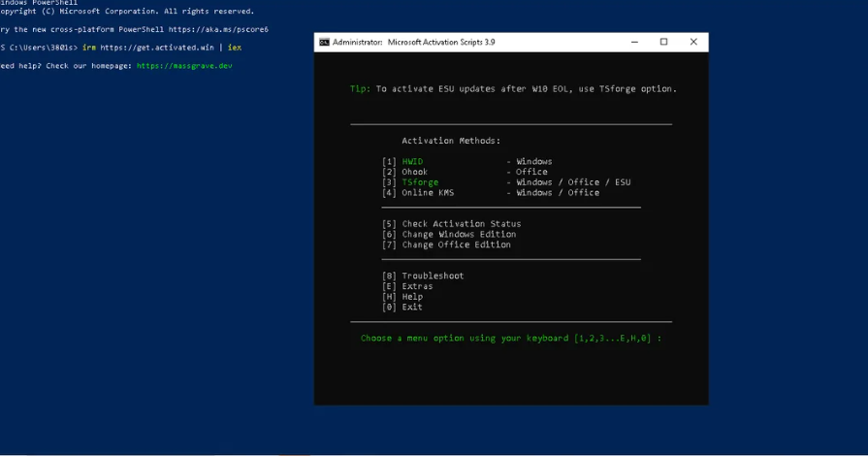The width and height of the screenshot is (868, 456).
Task: Click the 'Choose a menu option' prompt line
Action: coord(511,338)
